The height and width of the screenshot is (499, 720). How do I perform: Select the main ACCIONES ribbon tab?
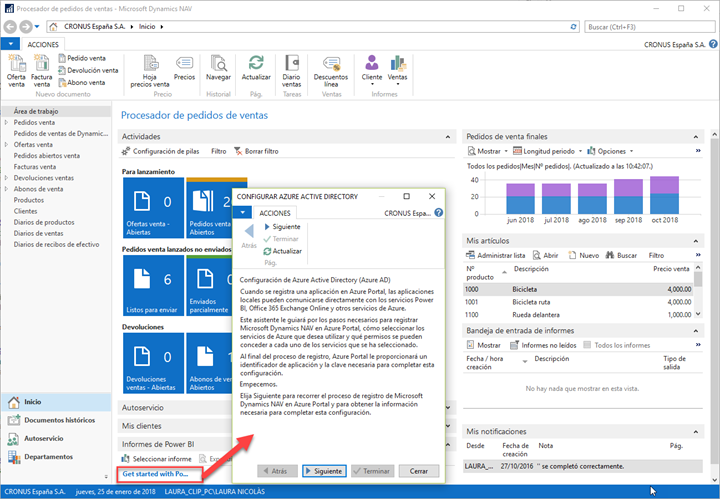click(x=43, y=45)
